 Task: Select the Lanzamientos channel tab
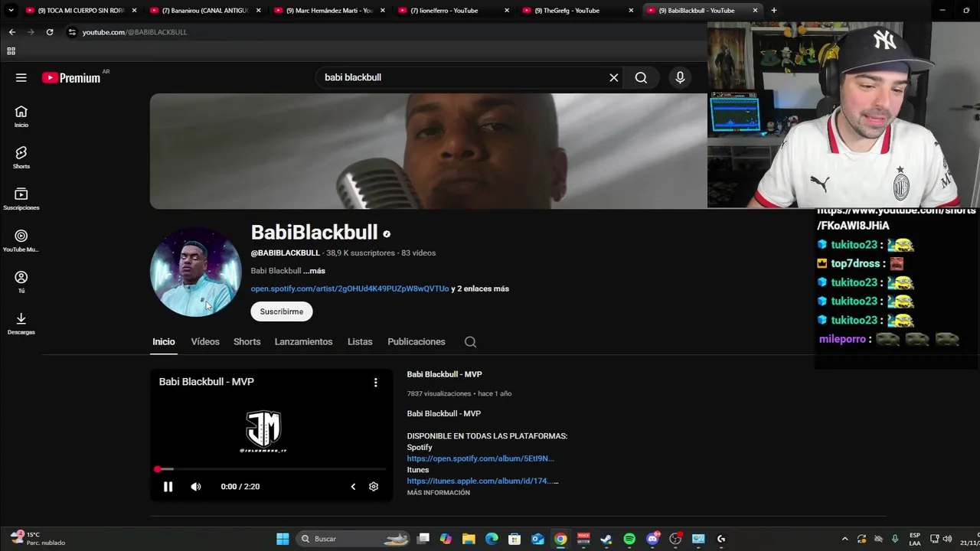(x=304, y=342)
